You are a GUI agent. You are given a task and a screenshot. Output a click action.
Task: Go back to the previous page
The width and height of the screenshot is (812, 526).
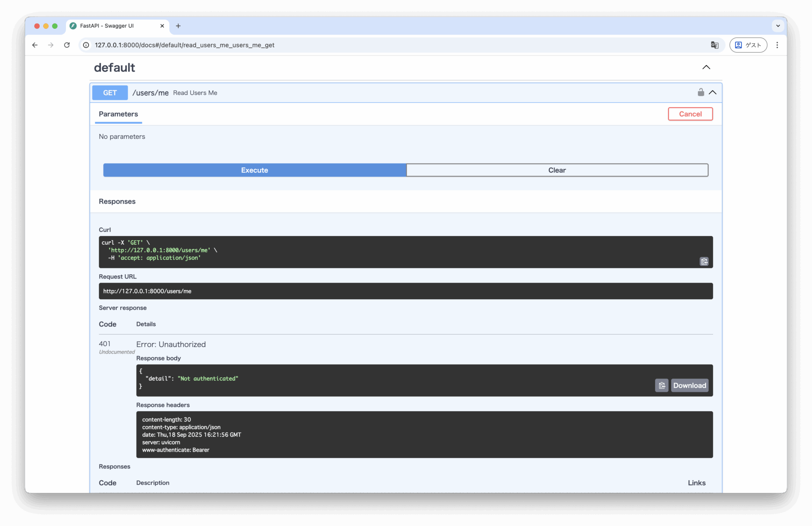[x=35, y=45]
